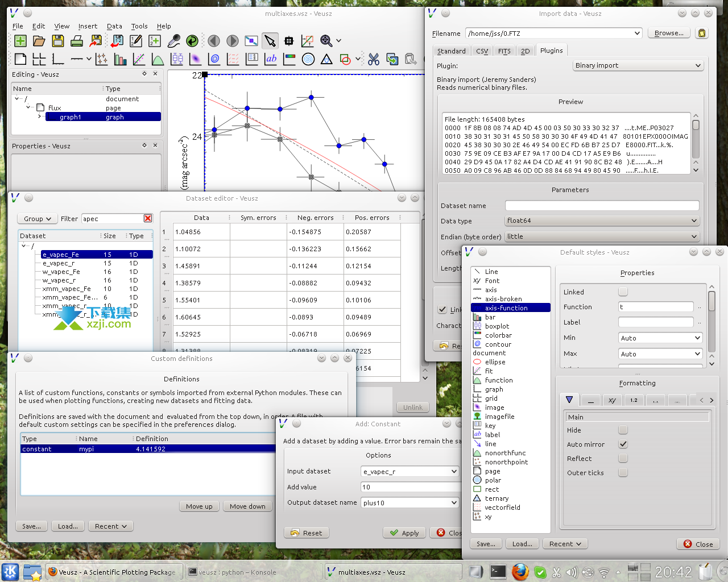Click the Move up button
This screenshot has height=582, width=728.
(199, 506)
